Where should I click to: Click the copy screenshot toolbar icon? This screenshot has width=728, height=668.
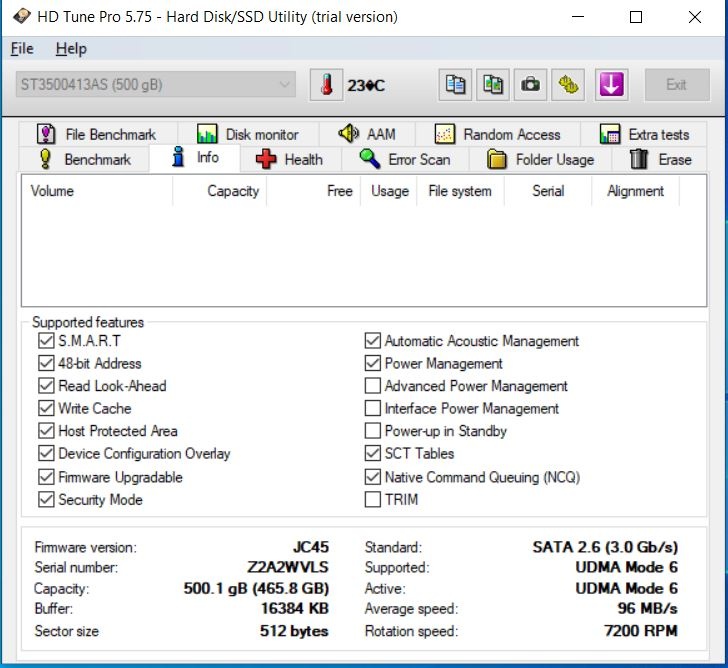coord(493,85)
